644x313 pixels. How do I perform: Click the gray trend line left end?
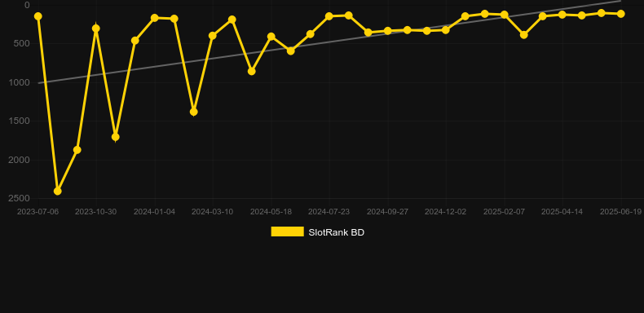pyautogui.click(x=39, y=83)
